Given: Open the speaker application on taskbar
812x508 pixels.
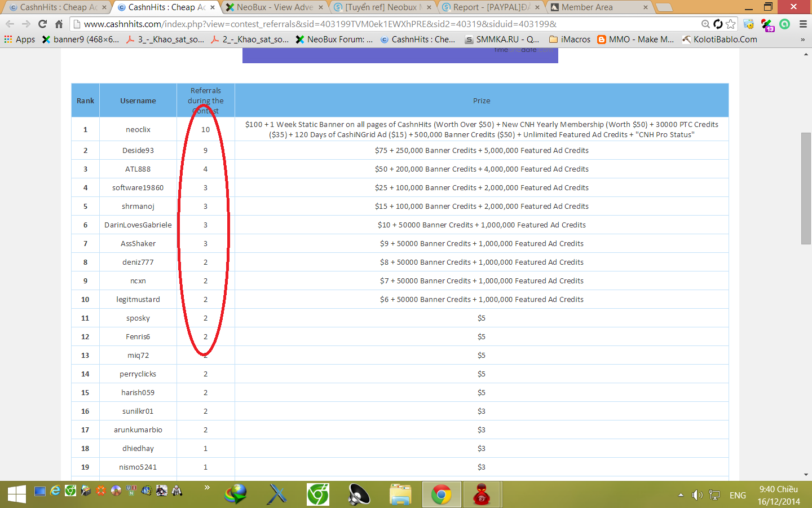Looking at the screenshot, I should coord(359,494).
